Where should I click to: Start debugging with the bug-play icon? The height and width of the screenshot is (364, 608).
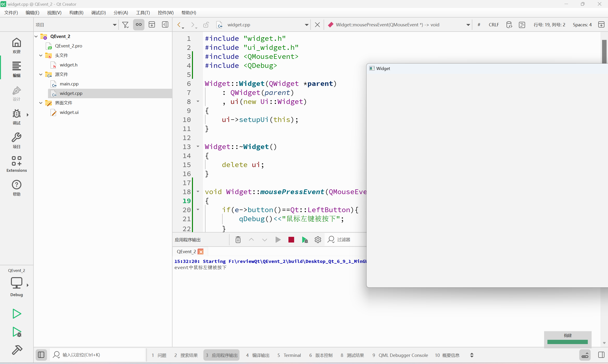16,332
